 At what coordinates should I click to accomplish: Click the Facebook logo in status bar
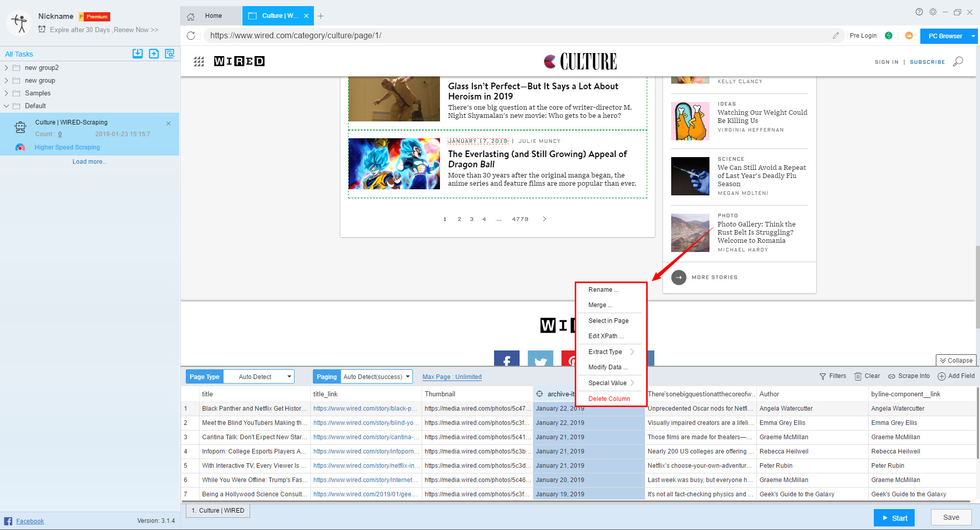coord(8,521)
